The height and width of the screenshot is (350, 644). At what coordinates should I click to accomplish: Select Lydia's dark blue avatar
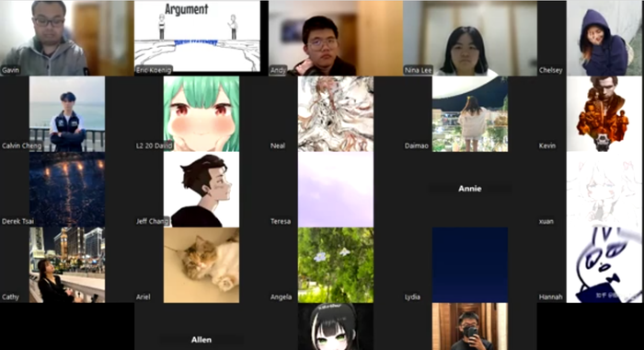pyautogui.click(x=470, y=265)
